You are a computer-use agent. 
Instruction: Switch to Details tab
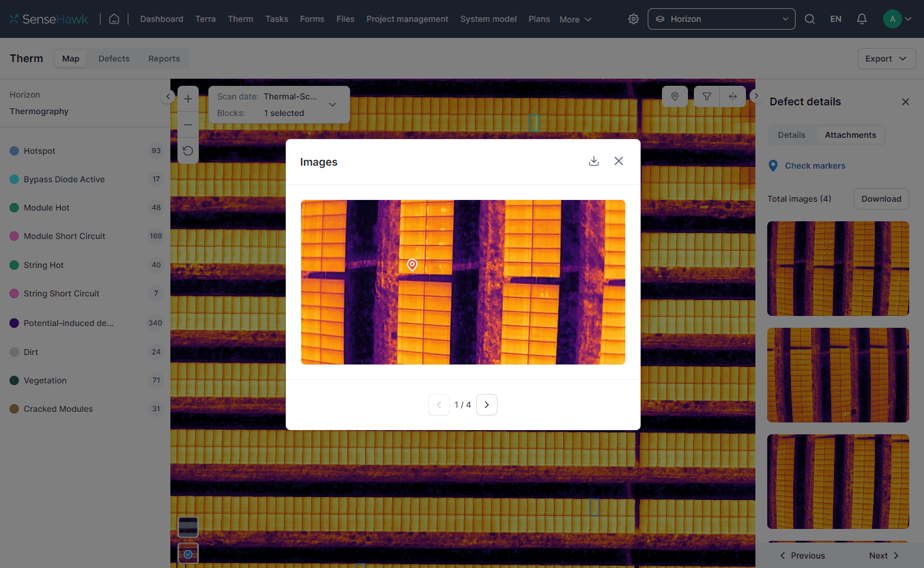[791, 135]
